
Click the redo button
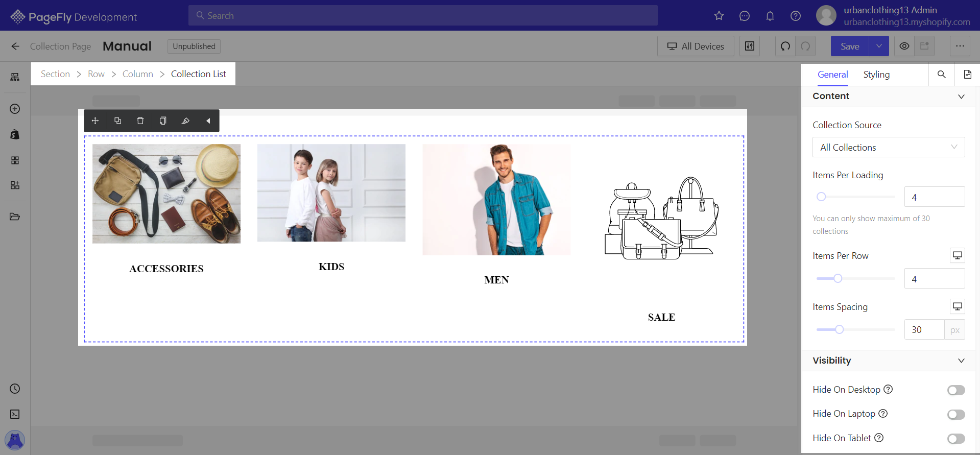click(x=805, y=46)
